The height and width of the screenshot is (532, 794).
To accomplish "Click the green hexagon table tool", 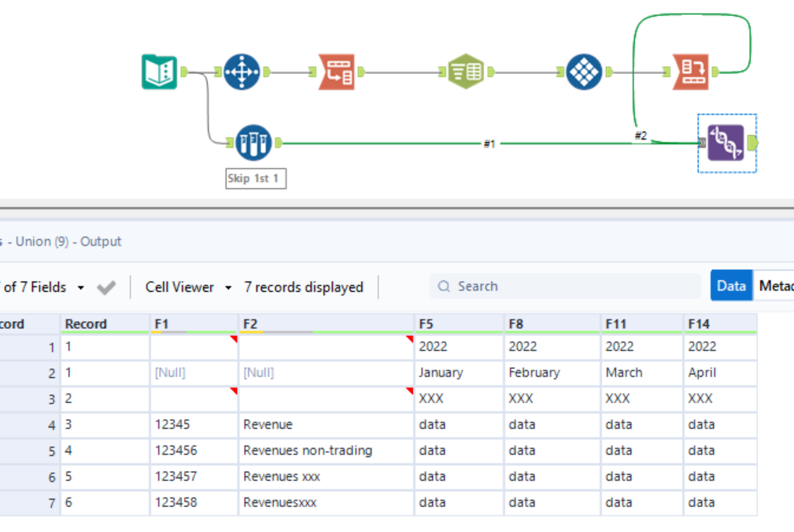I will point(466,72).
